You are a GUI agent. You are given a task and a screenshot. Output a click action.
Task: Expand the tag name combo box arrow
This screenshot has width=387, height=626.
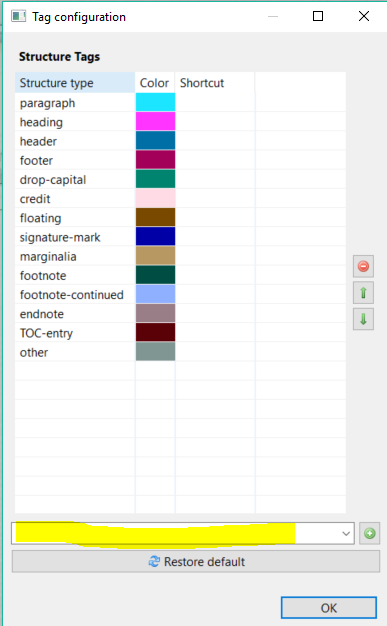click(x=346, y=533)
